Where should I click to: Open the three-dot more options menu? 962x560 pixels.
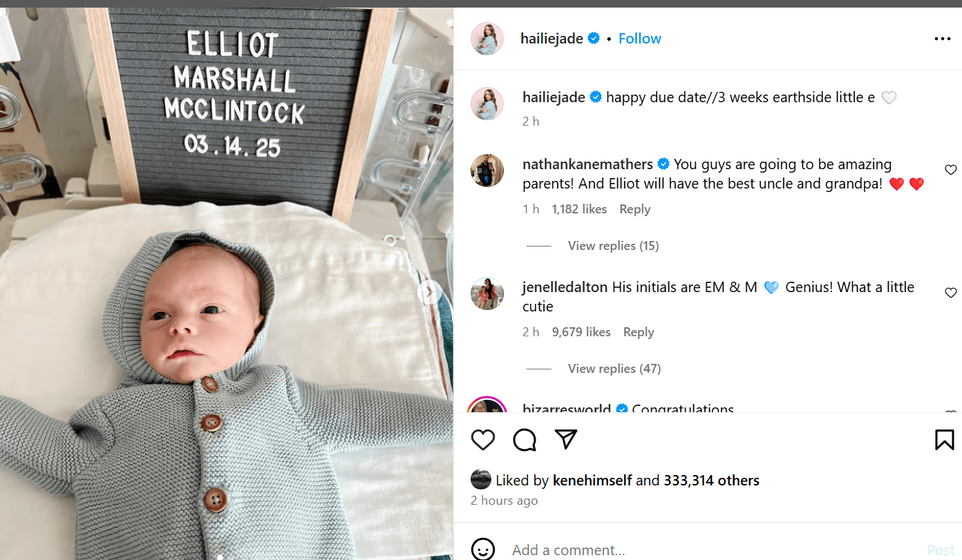pyautogui.click(x=943, y=39)
